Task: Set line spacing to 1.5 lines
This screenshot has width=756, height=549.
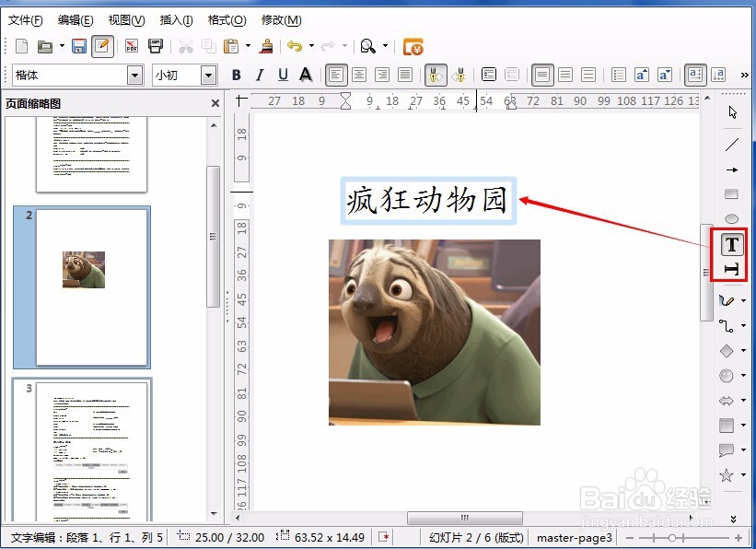Action: click(565, 75)
